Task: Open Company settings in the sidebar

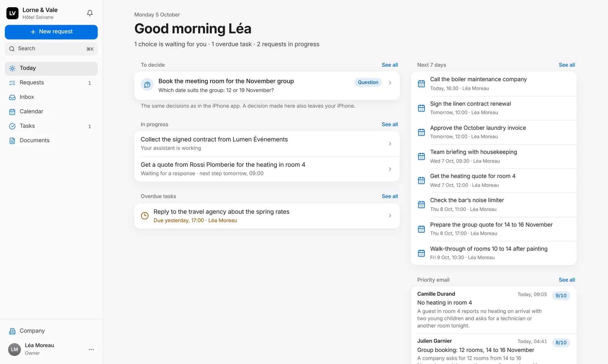Action: point(51,331)
